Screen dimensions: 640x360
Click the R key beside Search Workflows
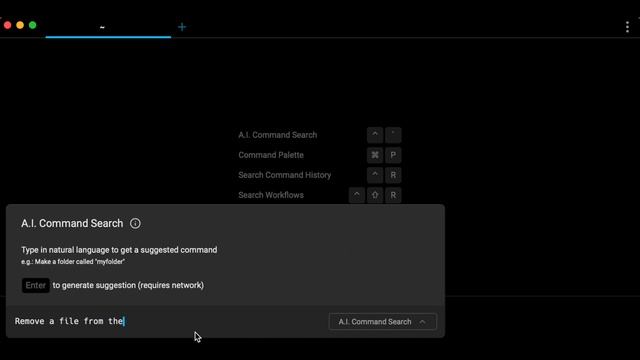click(x=393, y=195)
